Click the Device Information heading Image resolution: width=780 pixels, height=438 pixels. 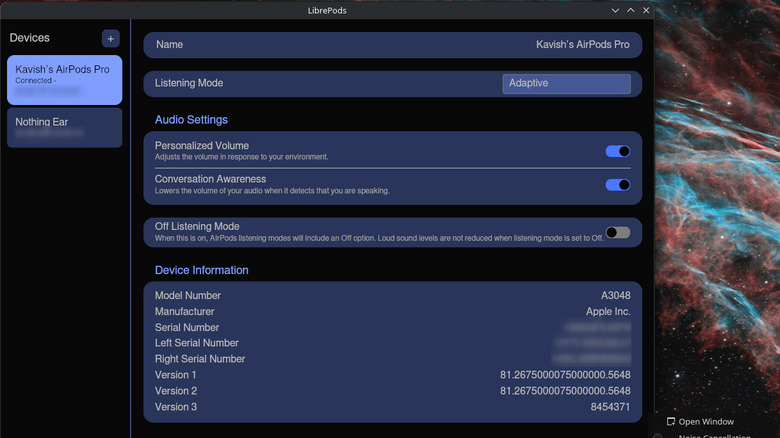[201, 270]
